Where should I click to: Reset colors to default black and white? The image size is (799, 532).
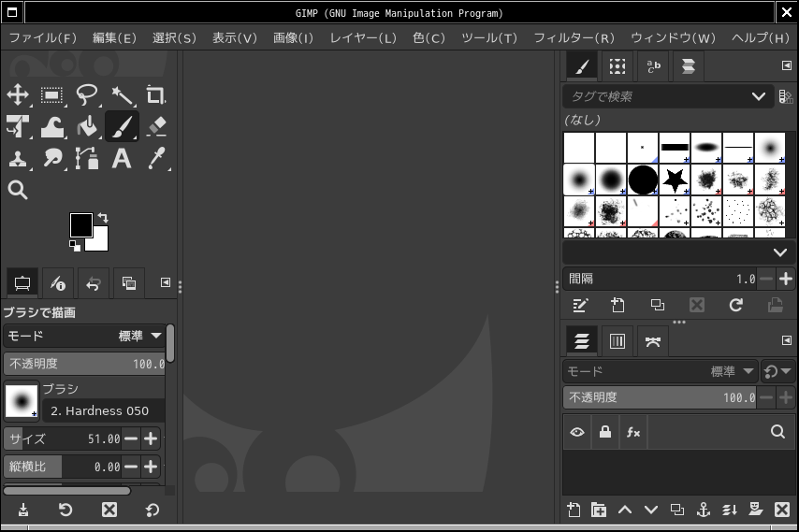coord(75,246)
